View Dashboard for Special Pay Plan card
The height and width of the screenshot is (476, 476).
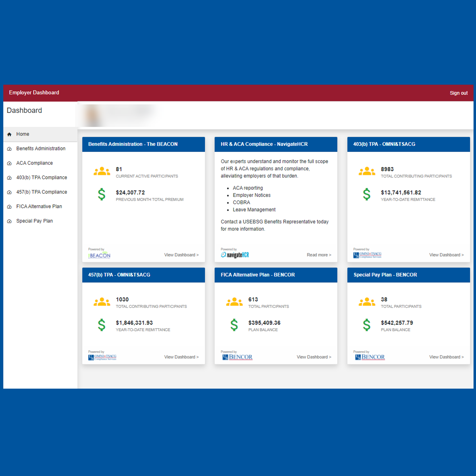tap(447, 357)
